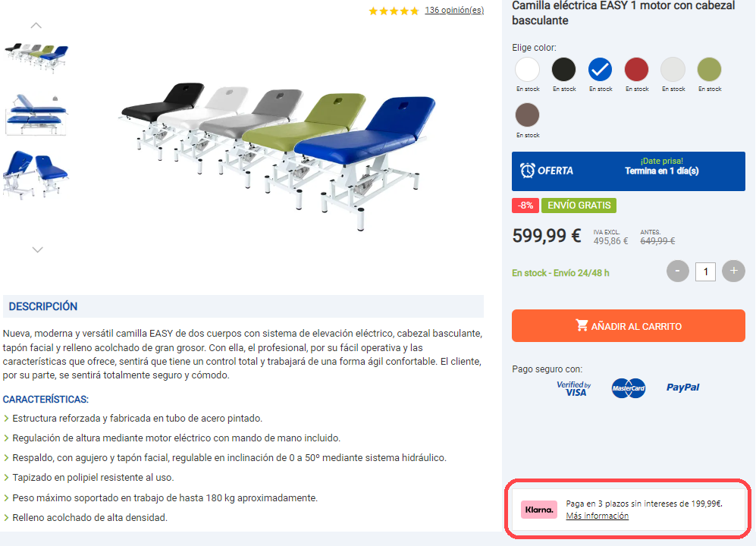Select the black color swatch
Viewport: 756px width, 546px height.
(563, 70)
